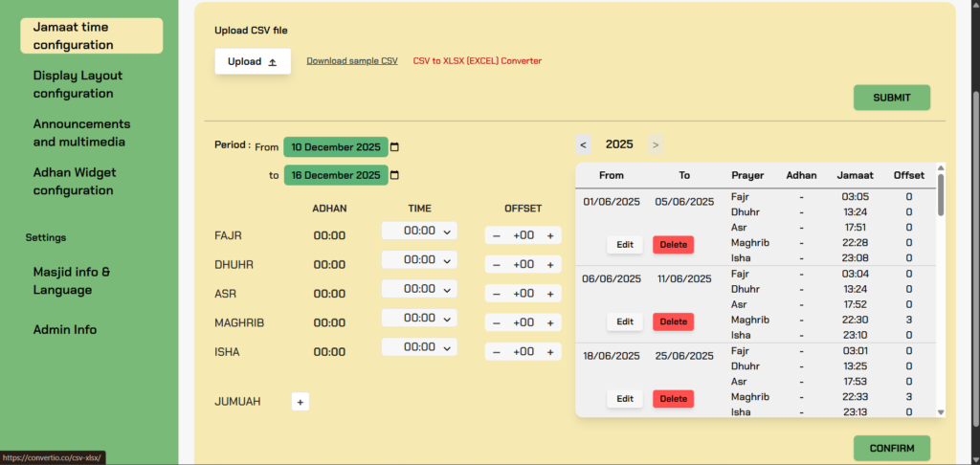980x465 pixels.
Task: Go to next year using right arrow
Action: pyautogui.click(x=655, y=144)
